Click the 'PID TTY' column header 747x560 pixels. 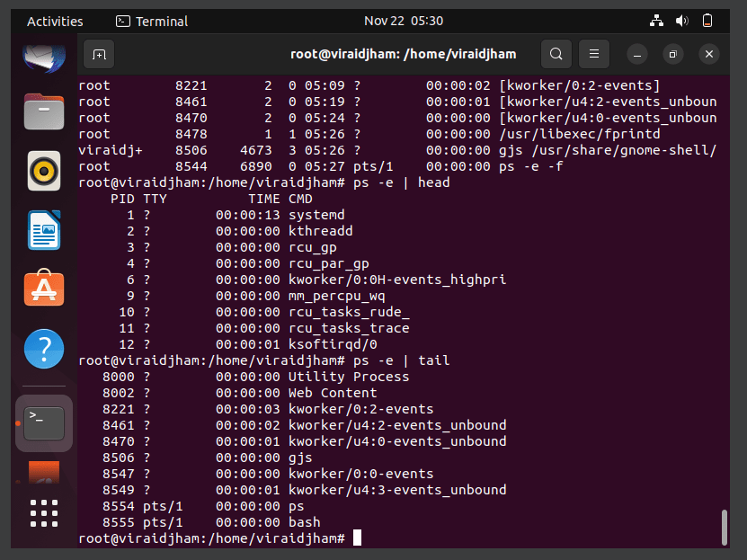point(138,199)
